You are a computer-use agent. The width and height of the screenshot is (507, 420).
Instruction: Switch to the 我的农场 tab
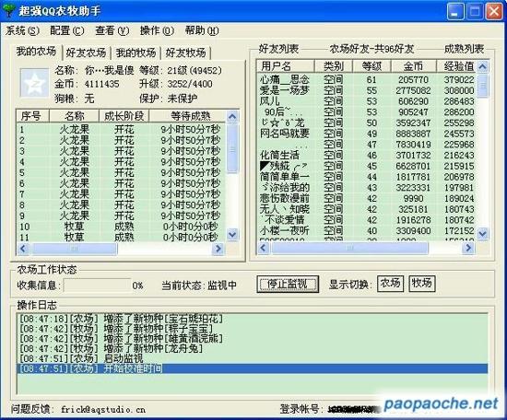click(36, 52)
